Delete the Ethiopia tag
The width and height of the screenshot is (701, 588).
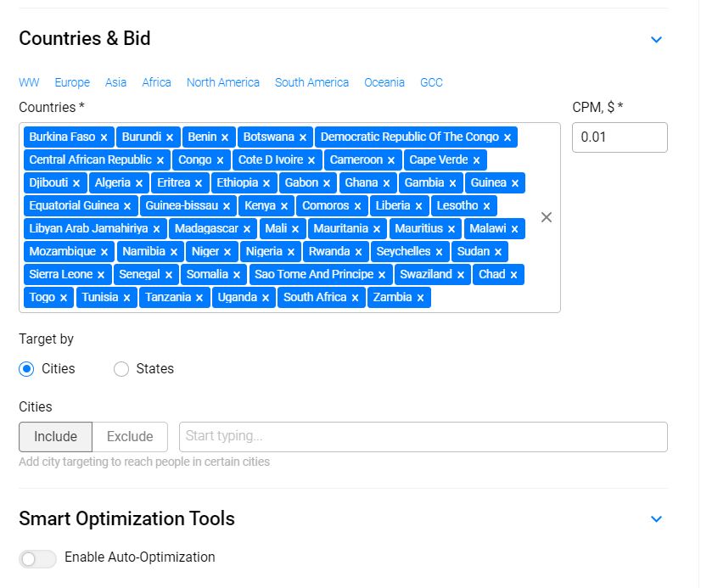(x=266, y=183)
